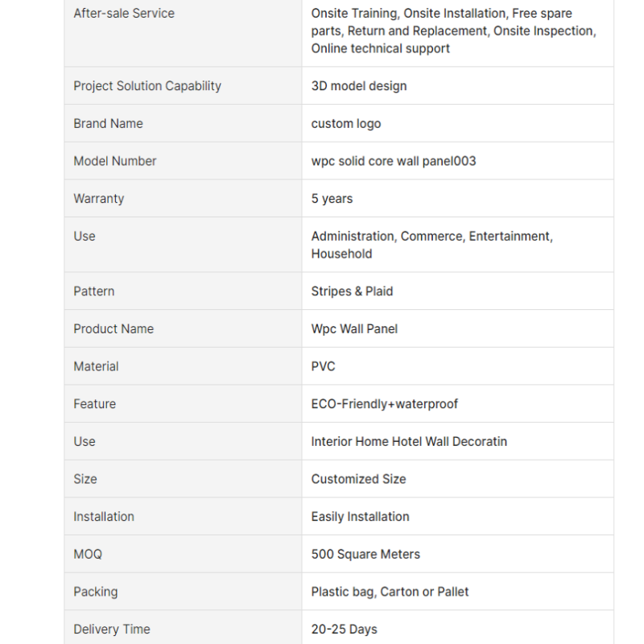This screenshot has width=644, height=644.
Task: Click the 20-25 Days delivery value
Action: click(x=344, y=630)
